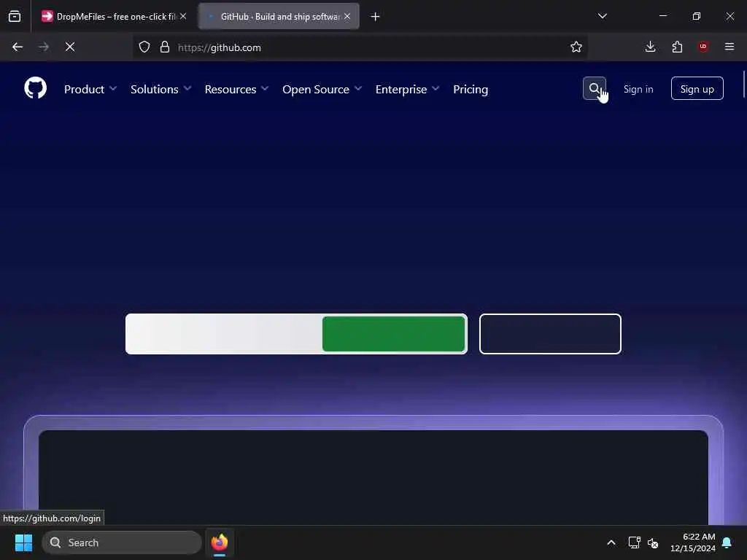Open the clock showing 6:22 AM
Screen dimensions: 747x560
[x=693, y=542]
